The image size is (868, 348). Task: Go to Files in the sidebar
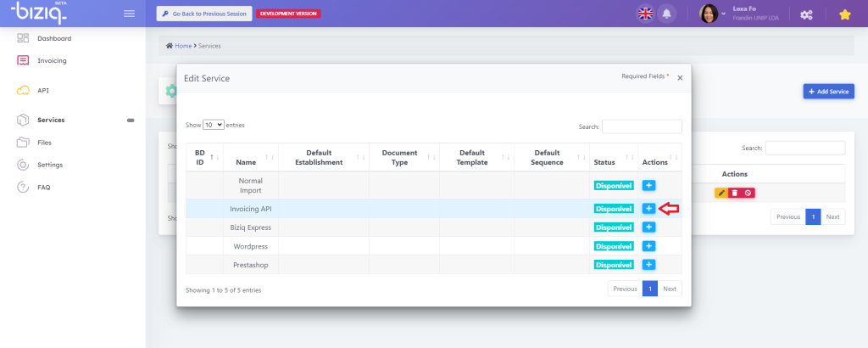tap(44, 143)
